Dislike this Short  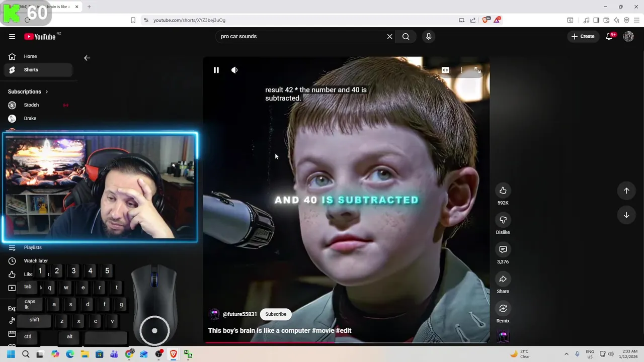[x=503, y=220]
